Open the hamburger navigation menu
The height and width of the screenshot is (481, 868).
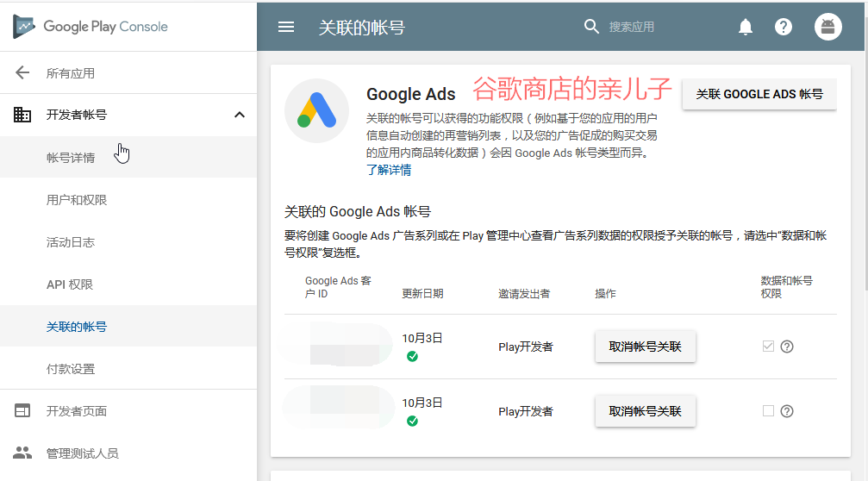tap(286, 27)
